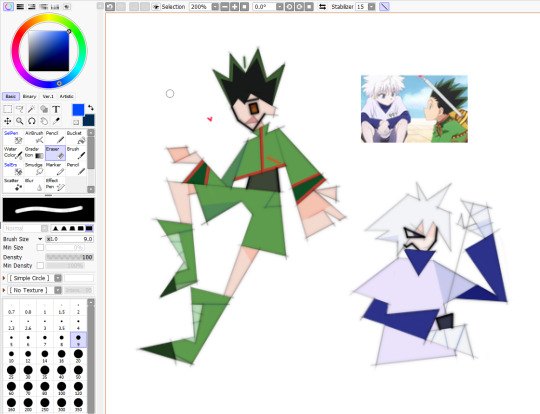The height and width of the screenshot is (414, 540).
Task: Select the Text tool
Action: click(56, 110)
